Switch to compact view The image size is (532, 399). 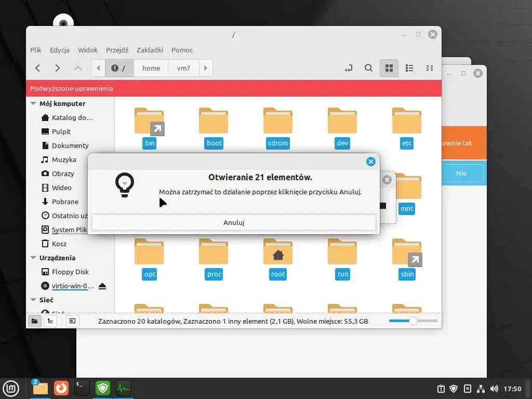coord(430,68)
